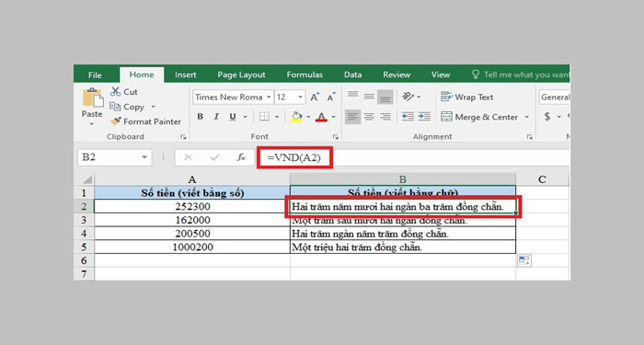Open the Alignment dialog launcher
644x345 pixels.
530,137
